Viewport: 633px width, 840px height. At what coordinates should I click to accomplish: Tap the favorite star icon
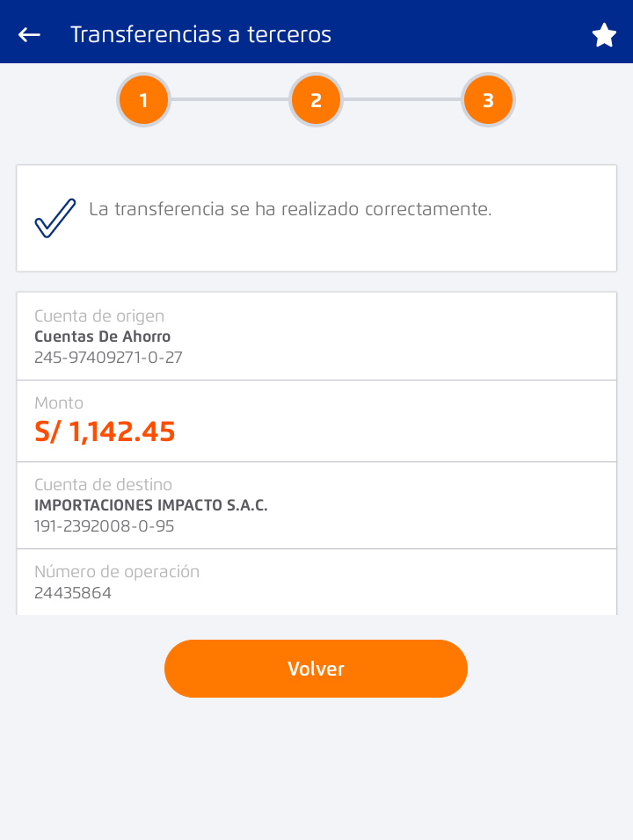604,35
